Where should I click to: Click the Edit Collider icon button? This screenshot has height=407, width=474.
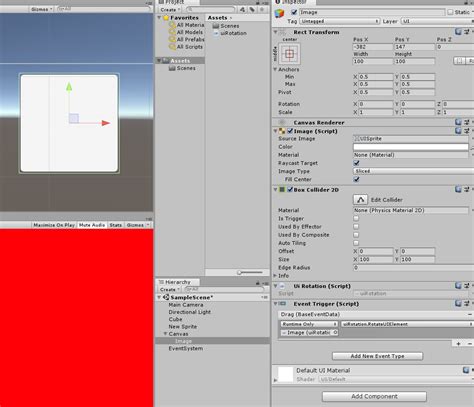[x=360, y=200]
